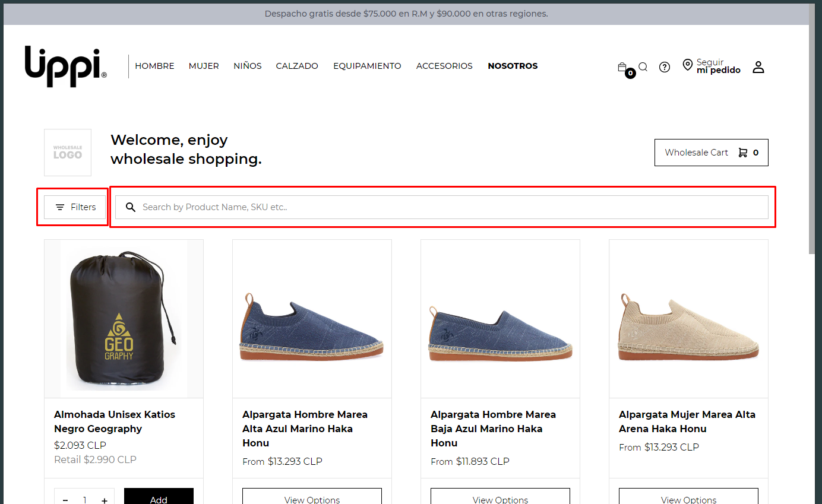
Task: Click the Wholesale Logo placeholder image
Action: coord(68,153)
